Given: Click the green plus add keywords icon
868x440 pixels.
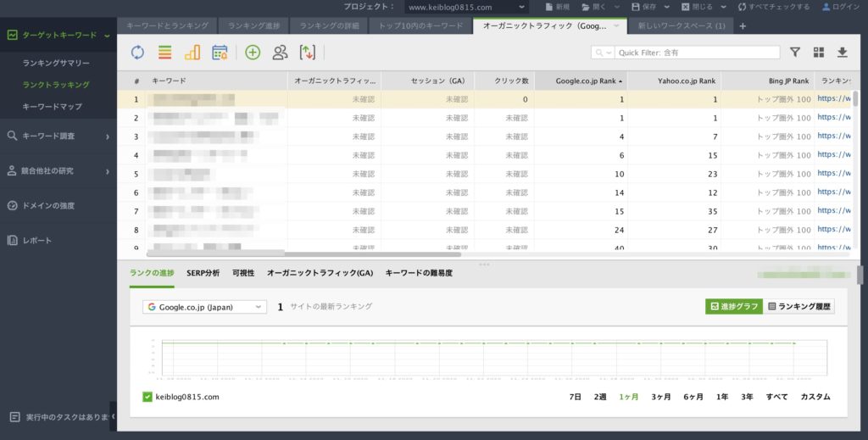Looking at the screenshot, I should [253, 53].
